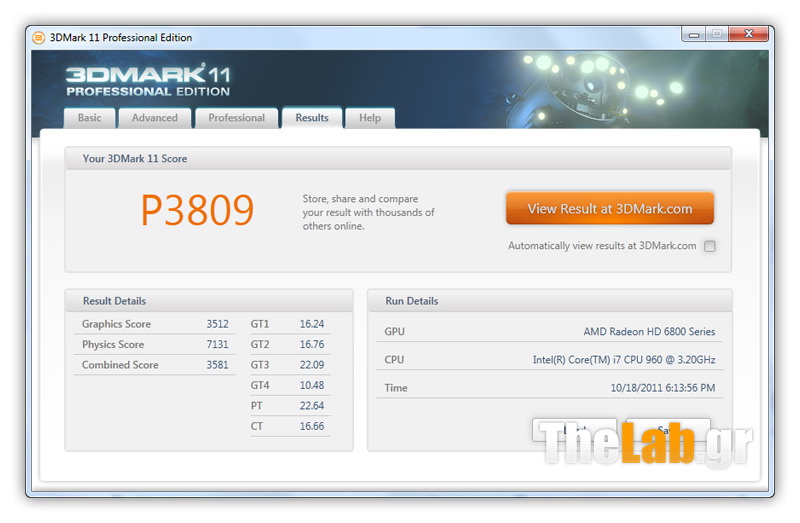The width and height of the screenshot is (800, 523).
Task: Select CPU text Intel Core i7 960
Action: (x=623, y=360)
